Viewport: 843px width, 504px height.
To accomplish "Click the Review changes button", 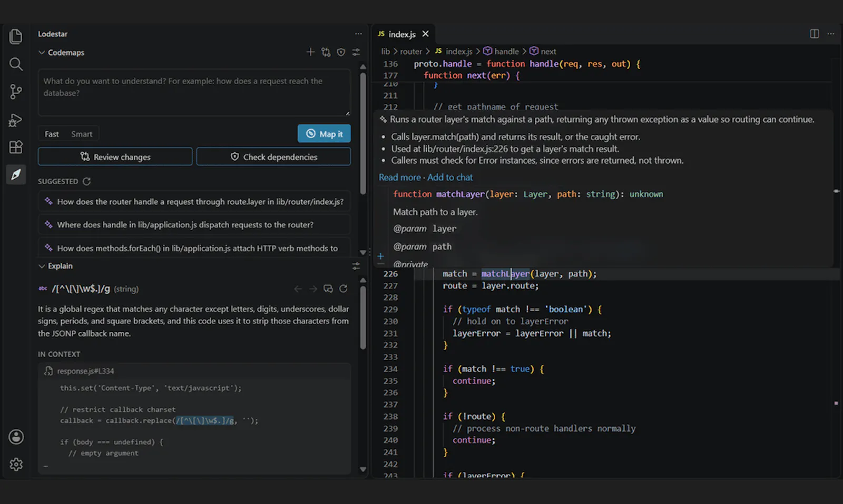I will coord(115,156).
